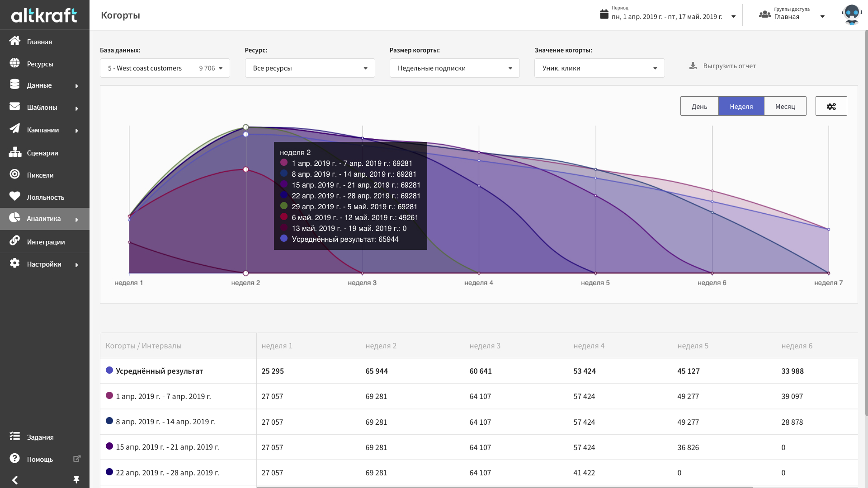
Task: Click the external link icon beside Помощь
Action: pyautogui.click(x=77, y=459)
